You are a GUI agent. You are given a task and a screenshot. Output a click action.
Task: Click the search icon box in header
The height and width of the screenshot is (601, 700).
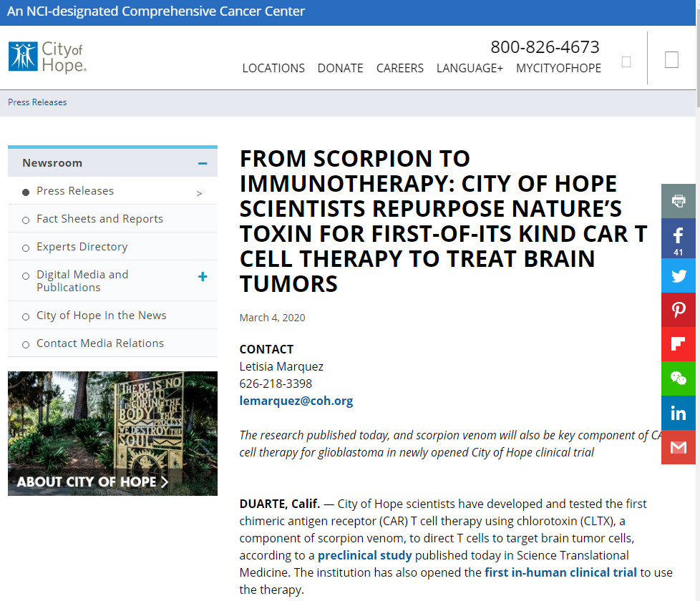(626, 62)
